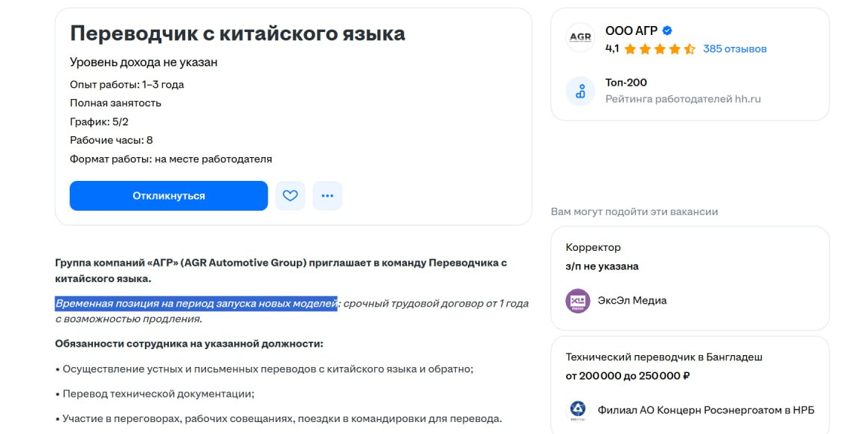Click the Топ-200 label
The image size is (868, 434).
pos(626,83)
